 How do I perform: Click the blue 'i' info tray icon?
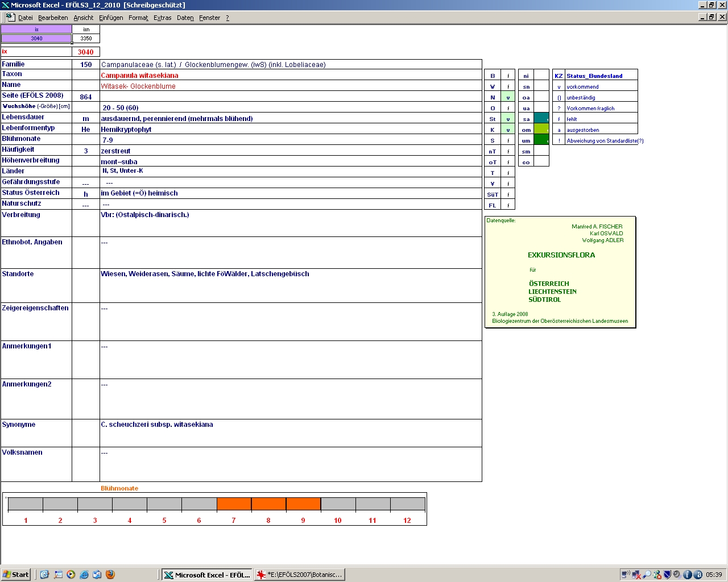point(687,575)
